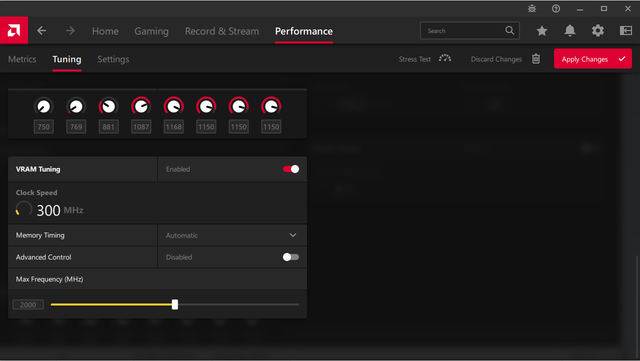
Task: Switch to the Metrics sub-tab
Action: tap(22, 59)
